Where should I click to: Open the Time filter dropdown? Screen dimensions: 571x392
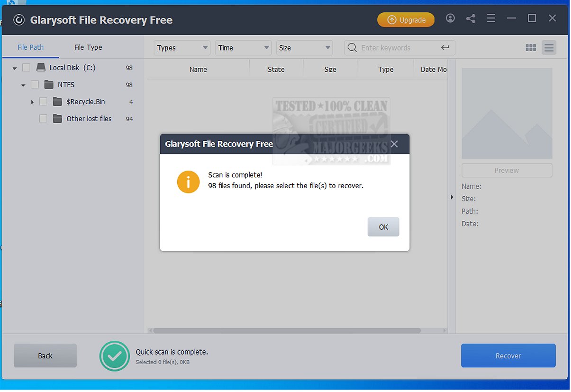coord(243,47)
